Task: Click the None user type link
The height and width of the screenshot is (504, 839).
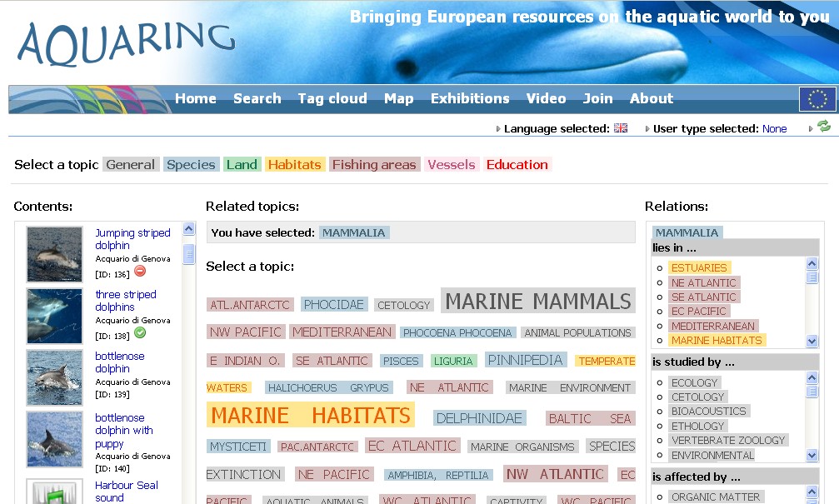Action: 774,129
